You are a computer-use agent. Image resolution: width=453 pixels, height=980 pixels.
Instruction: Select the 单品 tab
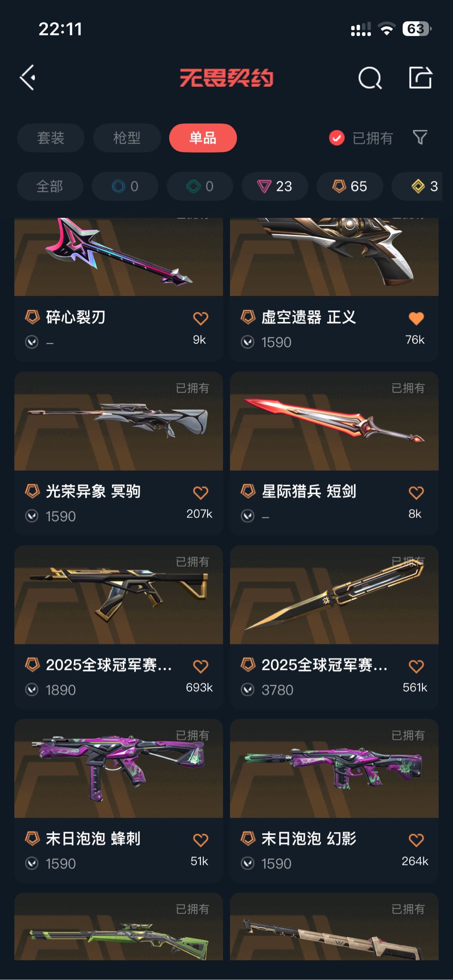click(203, 138)
